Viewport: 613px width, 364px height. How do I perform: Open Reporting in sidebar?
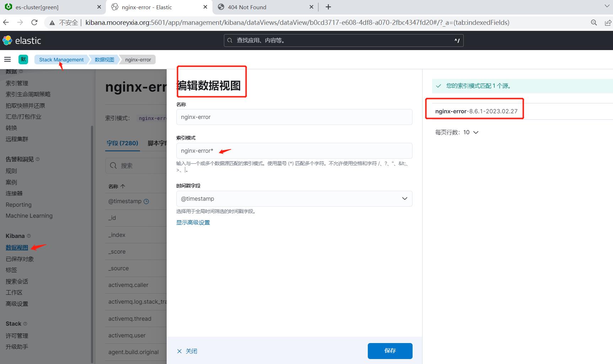point(18,205)
